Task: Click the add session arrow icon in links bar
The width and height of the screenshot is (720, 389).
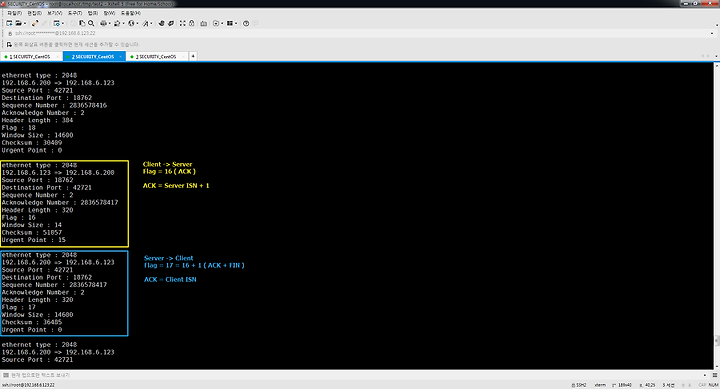Action: click(9, 45)
